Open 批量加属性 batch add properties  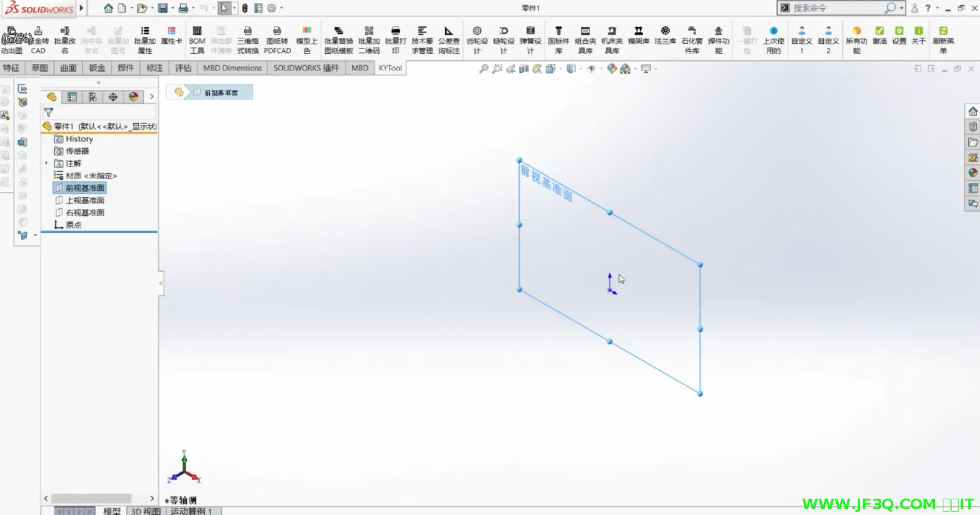pyautogui.click(x=145, y=40)
